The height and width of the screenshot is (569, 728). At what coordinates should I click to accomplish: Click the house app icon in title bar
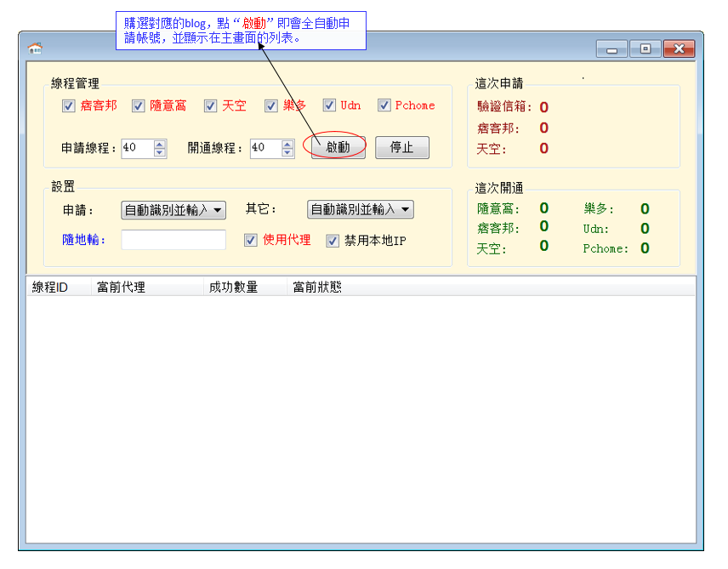tap(35, 48)
